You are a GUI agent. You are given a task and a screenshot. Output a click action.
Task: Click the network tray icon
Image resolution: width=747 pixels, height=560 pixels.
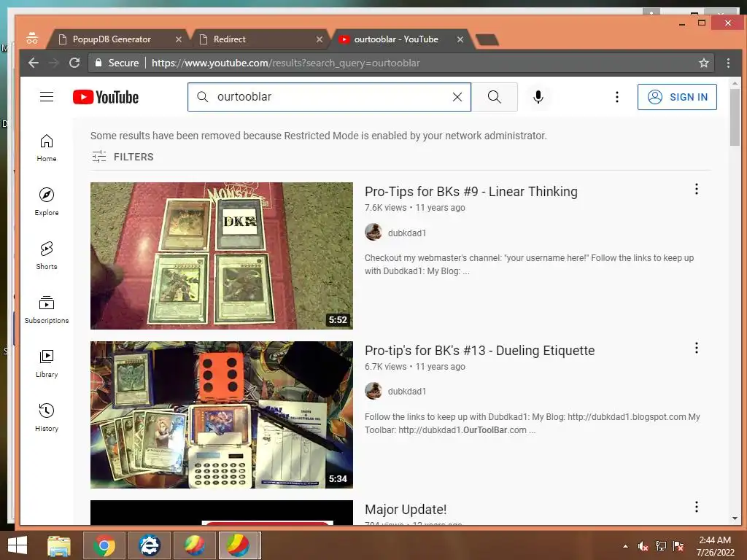pos(661,546)
